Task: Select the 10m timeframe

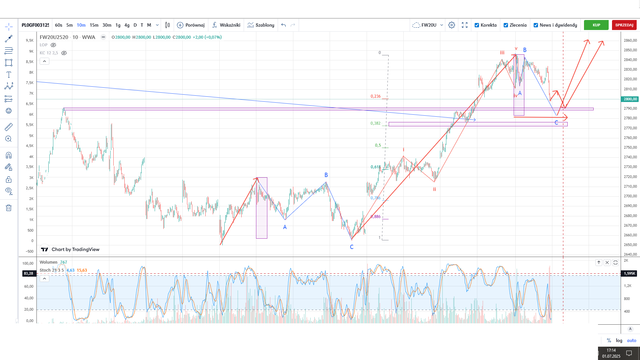Action: (81, 25)
